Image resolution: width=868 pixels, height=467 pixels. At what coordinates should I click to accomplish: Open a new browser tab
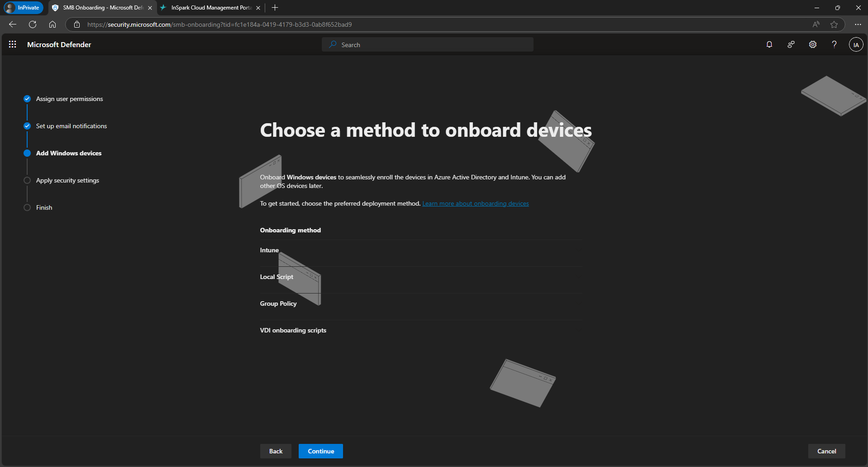pyautogui.click(x=275, y=8)
